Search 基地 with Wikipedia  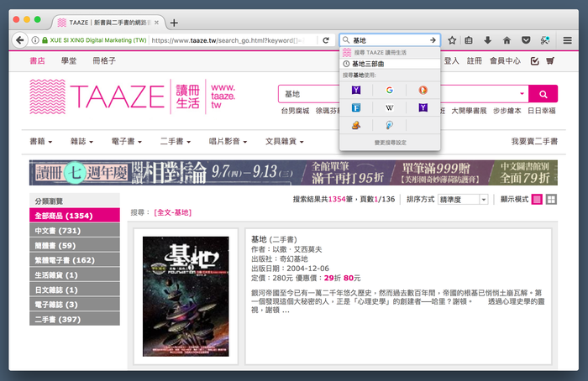coord(390,108)
